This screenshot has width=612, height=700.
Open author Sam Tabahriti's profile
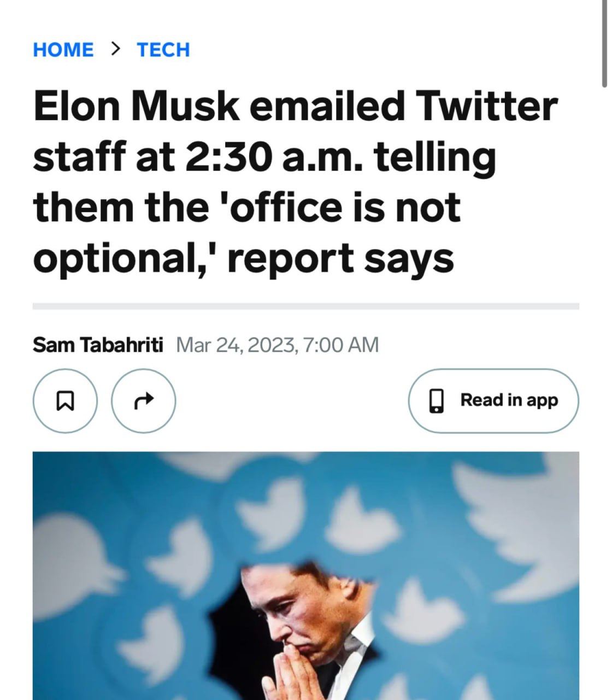click(x=98, y=345)
